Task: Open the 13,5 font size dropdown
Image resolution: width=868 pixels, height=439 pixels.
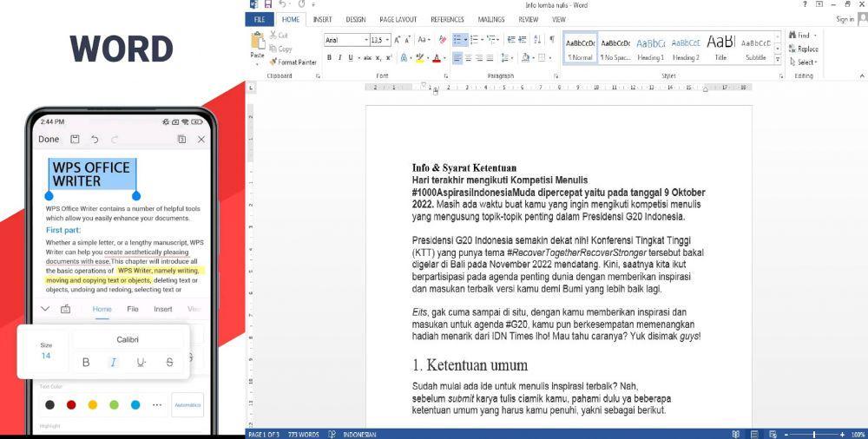Action: 387,41
